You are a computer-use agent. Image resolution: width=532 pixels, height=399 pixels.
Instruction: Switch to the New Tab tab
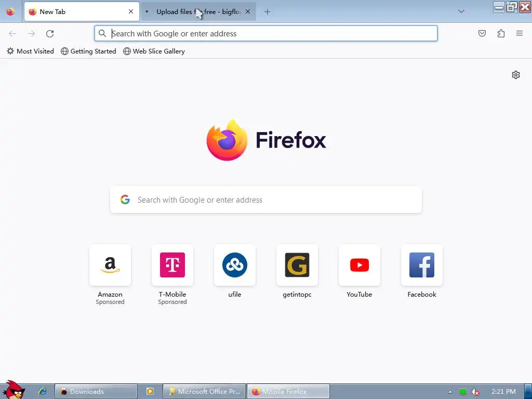82,11
